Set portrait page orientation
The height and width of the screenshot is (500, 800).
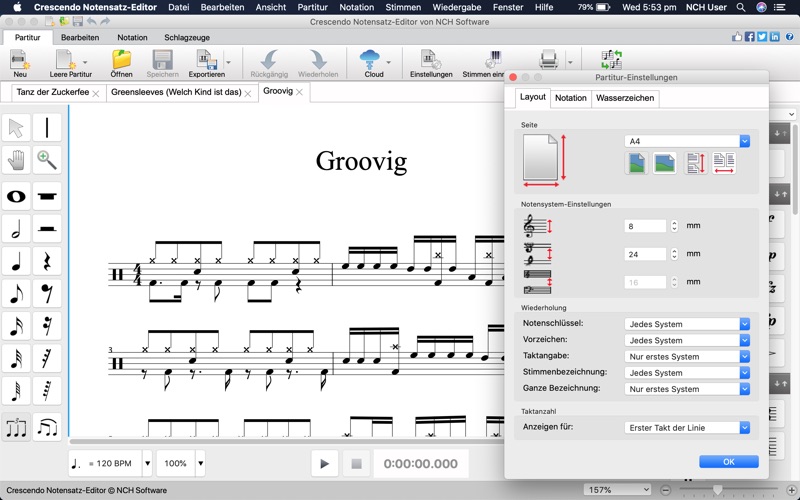click(637, 163)
